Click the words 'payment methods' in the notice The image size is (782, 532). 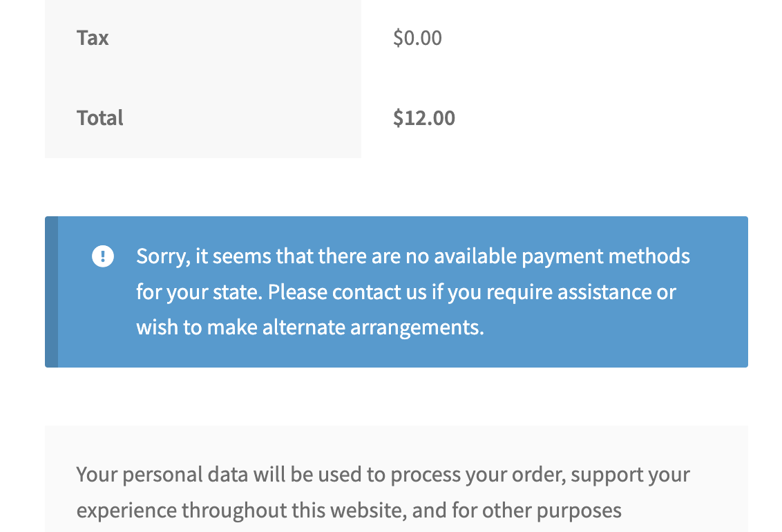tap(605, 256)
